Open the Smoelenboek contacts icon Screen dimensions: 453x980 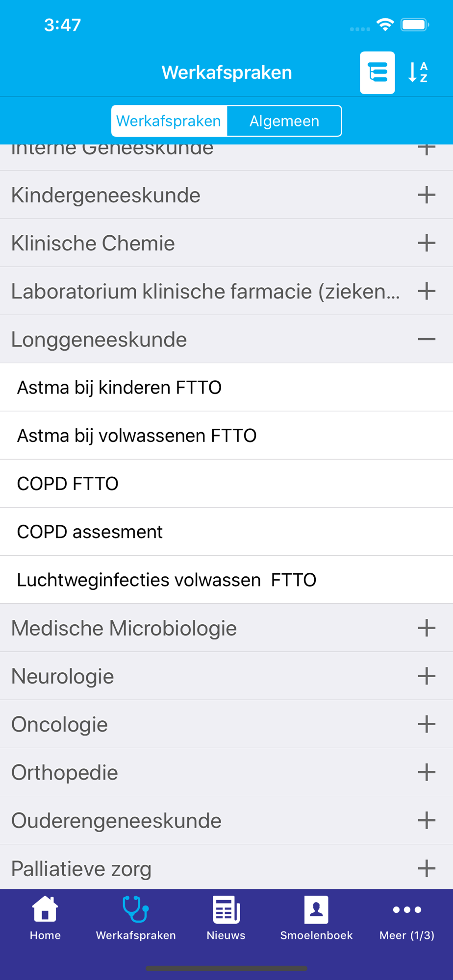316,910
